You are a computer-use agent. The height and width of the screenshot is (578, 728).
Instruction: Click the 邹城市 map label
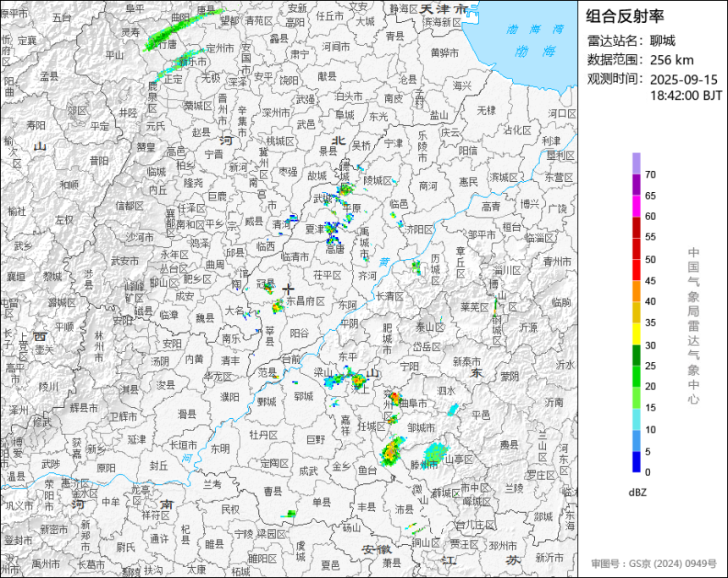(421, 427)
